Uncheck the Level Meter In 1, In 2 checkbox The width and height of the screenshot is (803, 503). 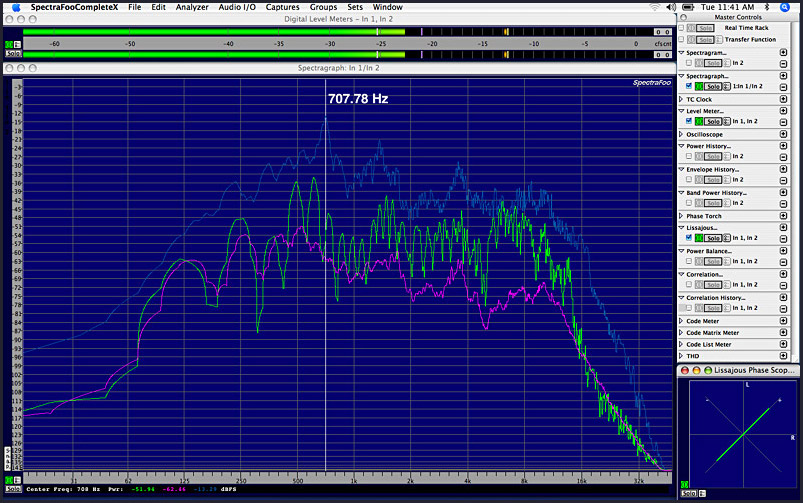pos(689,121)
